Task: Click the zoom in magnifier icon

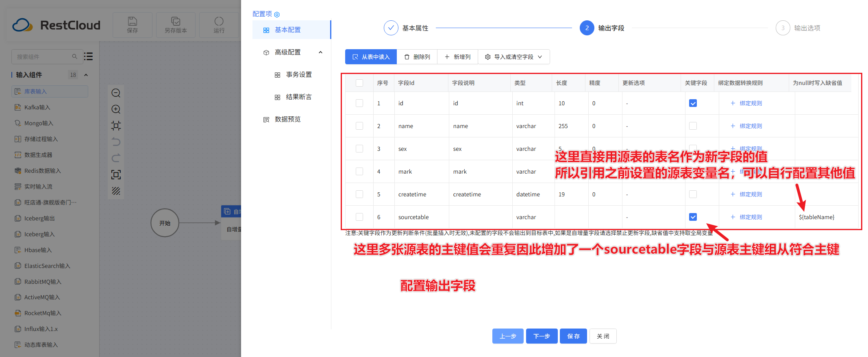Action: coord(116,109)
